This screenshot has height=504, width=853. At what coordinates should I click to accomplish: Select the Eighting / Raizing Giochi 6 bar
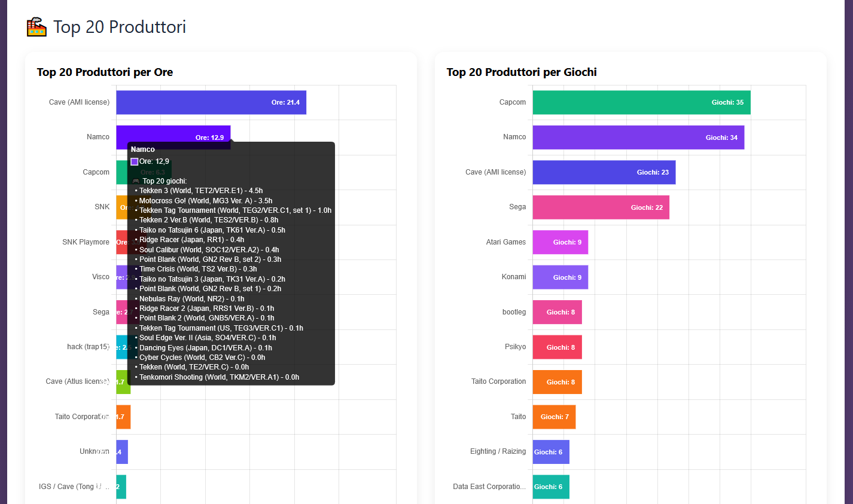[x=551, y=452]
